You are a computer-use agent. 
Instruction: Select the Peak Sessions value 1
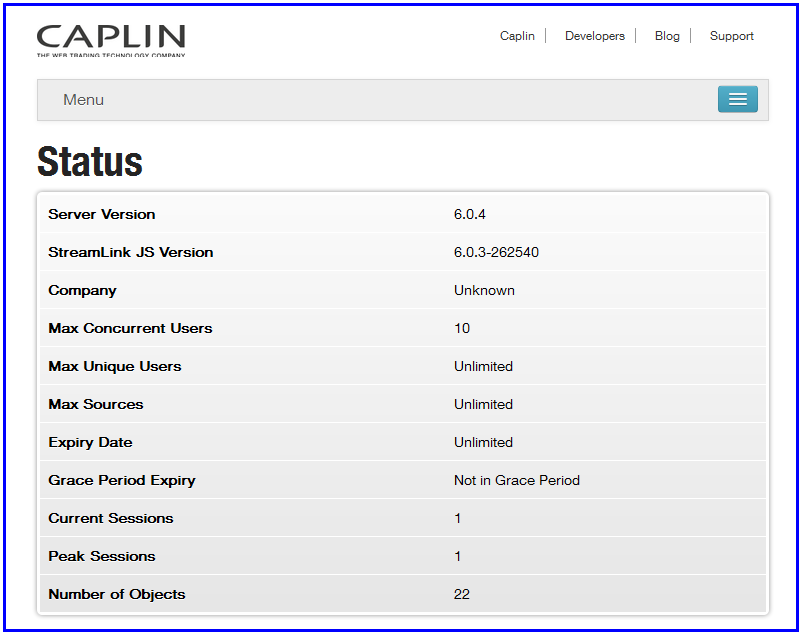pos(457,556)
